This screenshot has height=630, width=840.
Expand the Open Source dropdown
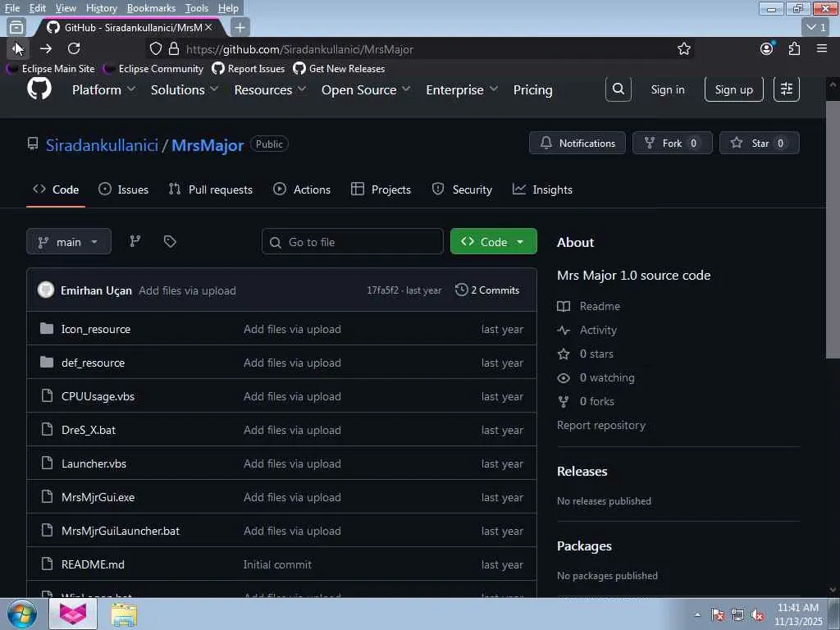366,89
